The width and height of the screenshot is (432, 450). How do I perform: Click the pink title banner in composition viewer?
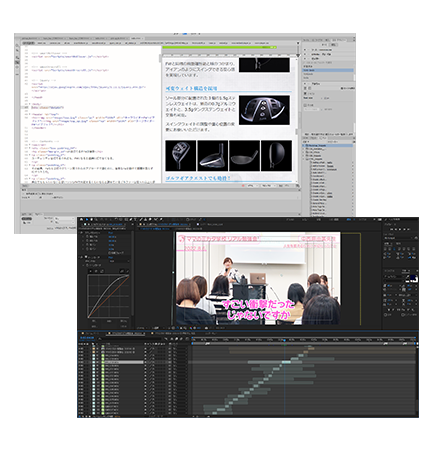[219, 239]
